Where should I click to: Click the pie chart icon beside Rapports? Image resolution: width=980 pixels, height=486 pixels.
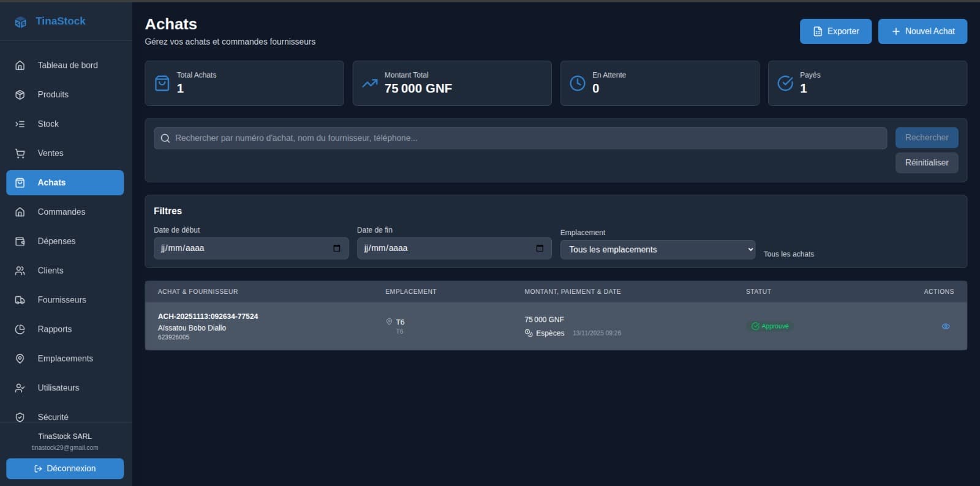pos(20,329)
